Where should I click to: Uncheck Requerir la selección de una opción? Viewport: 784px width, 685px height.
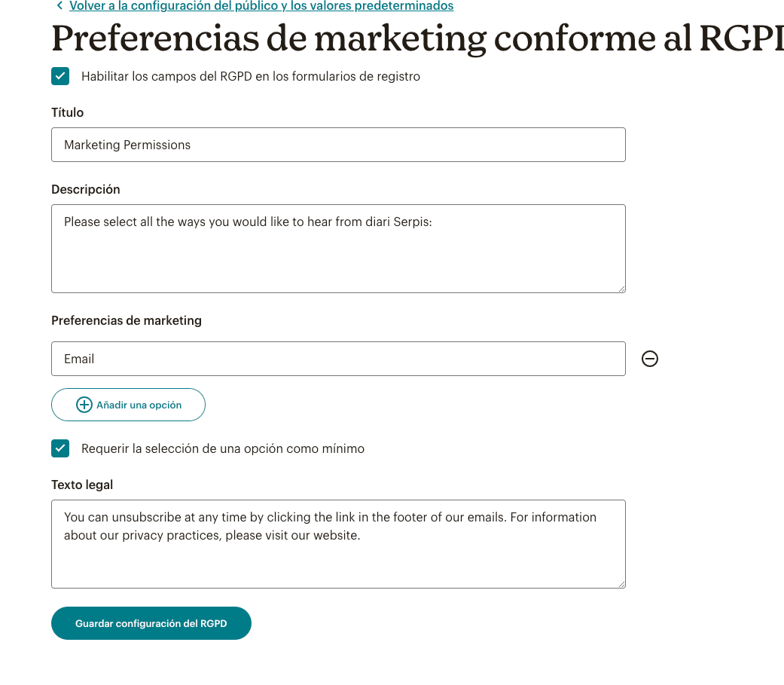click(x=60, y=448)
